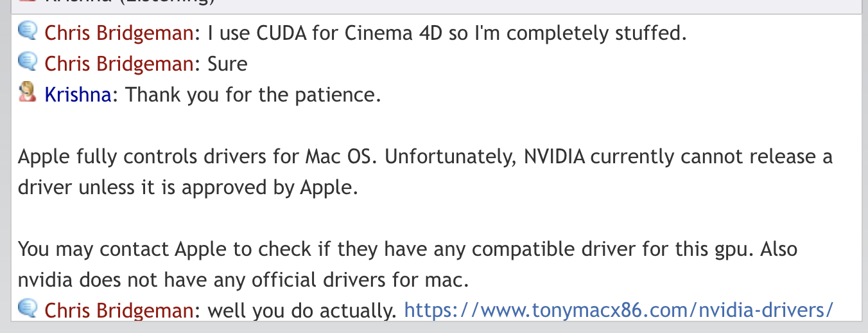Click the chat bubble icon beside the CUDA message
This screenshot has height=333, width=868.
click(x=28, y=32)
